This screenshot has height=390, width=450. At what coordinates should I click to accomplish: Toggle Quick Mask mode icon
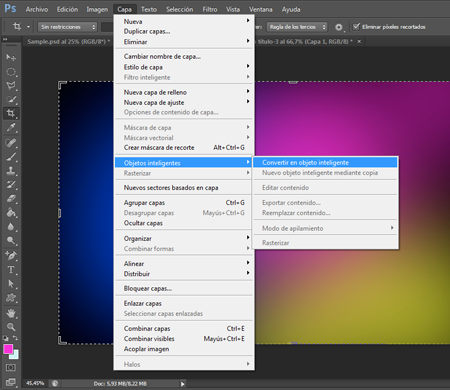[x=11, y=367]
